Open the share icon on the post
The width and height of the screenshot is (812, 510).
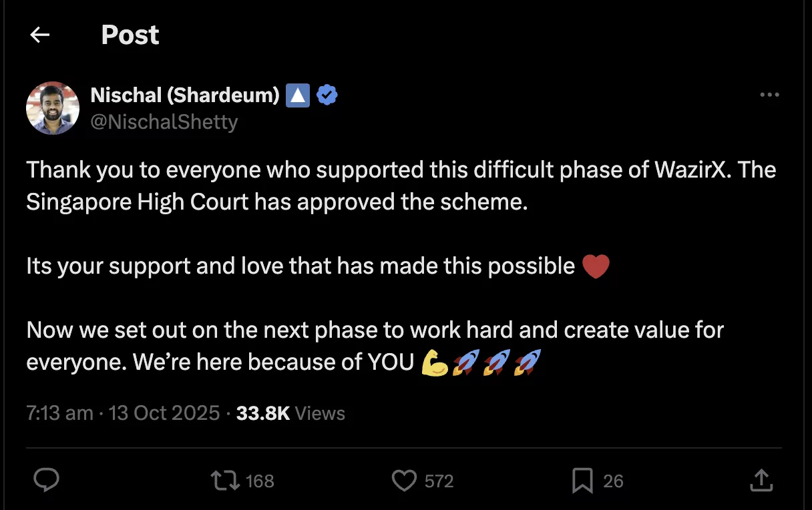point(761,480)
